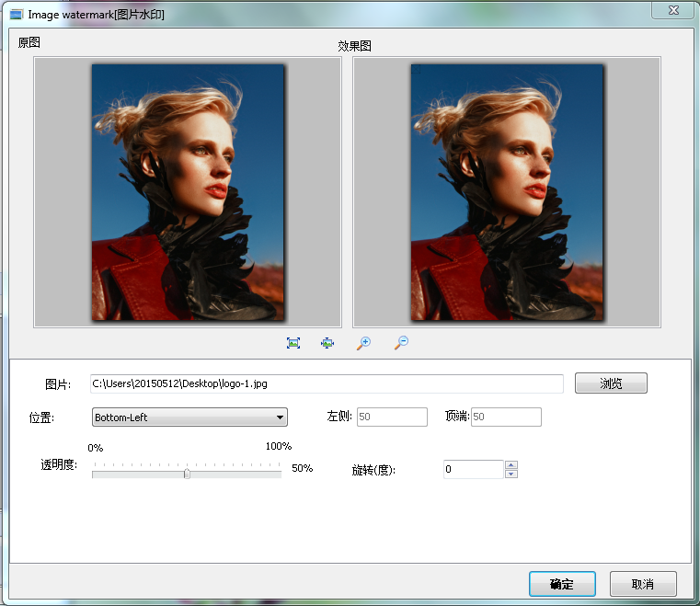Zoom out with the minus magnifier

[x=401, y=343]
